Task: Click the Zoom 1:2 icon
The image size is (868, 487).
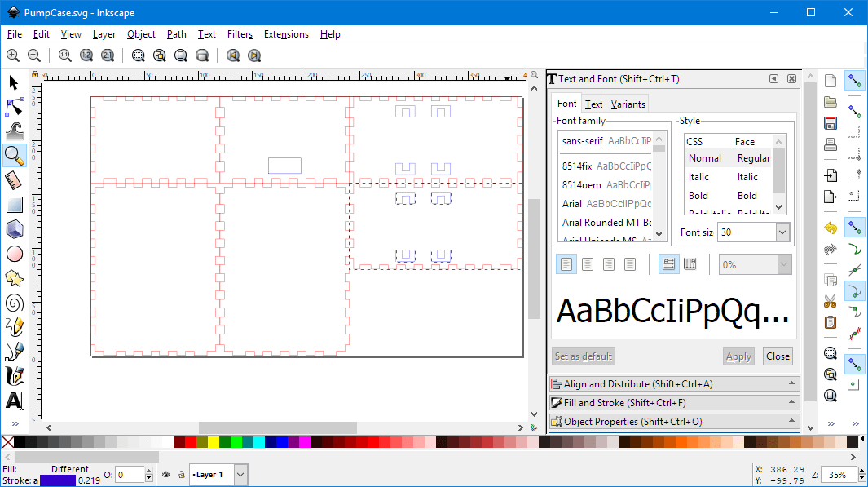Action: click(x=86, y=55)
